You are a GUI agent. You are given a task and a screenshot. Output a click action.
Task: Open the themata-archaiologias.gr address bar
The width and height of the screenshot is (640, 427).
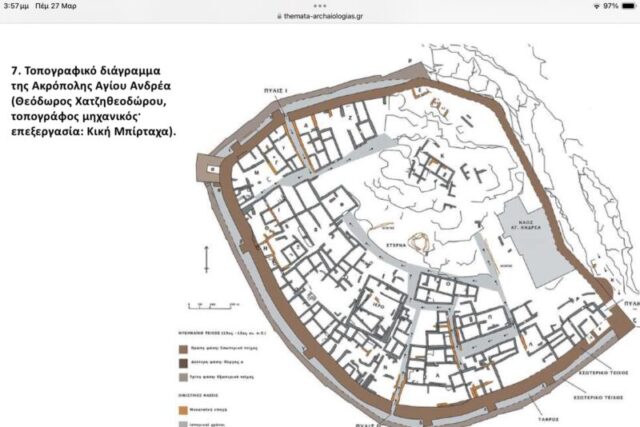pyautogui.click(x=320, y=16)
